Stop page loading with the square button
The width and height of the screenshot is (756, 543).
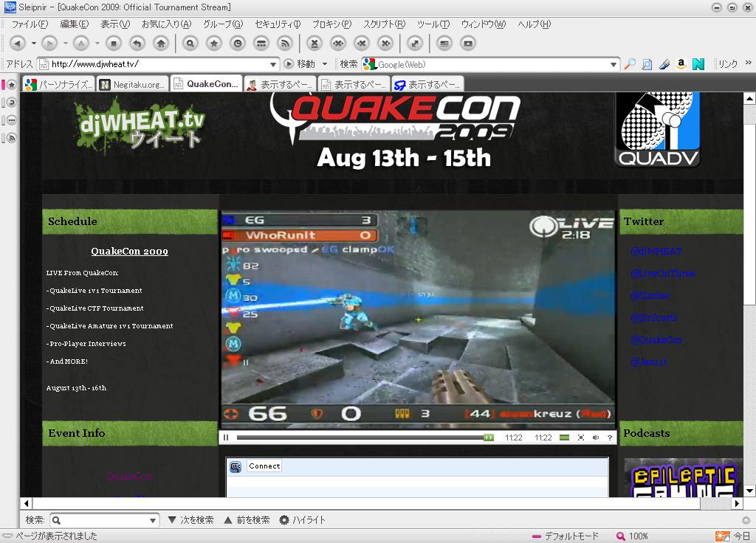114,44
